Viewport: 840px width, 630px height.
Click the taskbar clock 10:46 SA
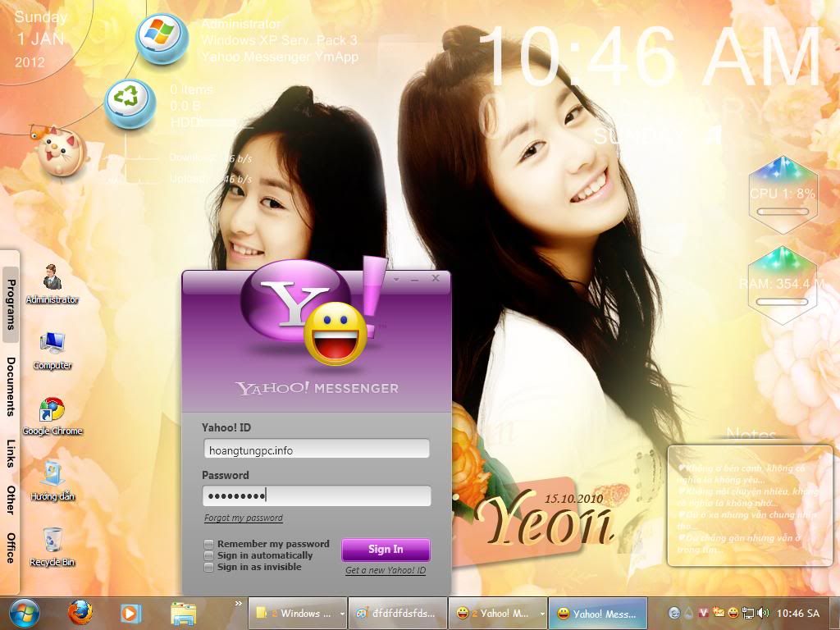coord(797,614)
